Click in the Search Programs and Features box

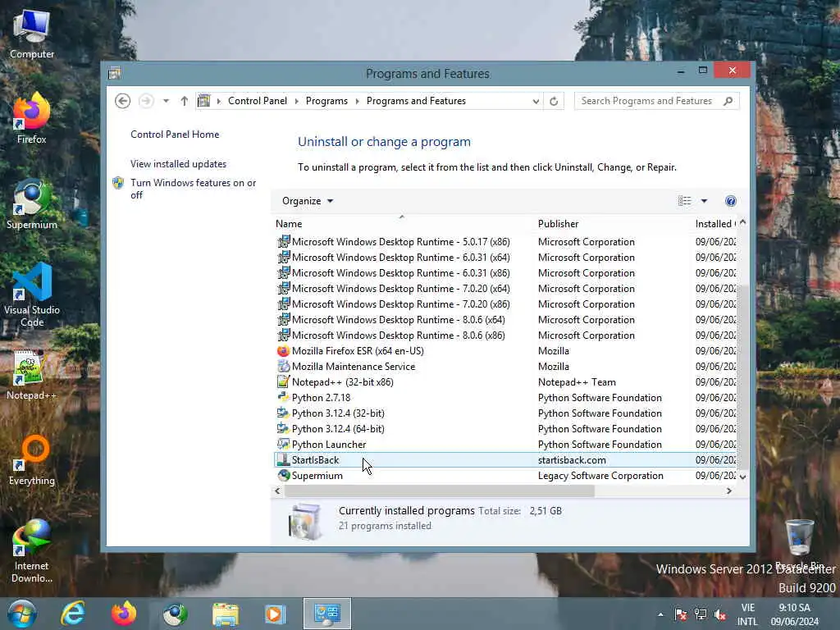point(648,101)
